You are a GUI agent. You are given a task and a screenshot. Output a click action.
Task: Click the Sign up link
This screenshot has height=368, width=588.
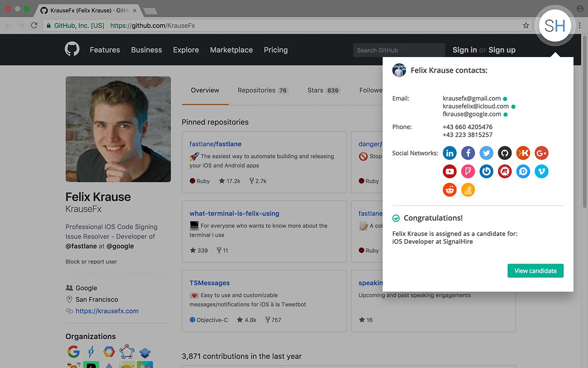[x=502, y=50]
